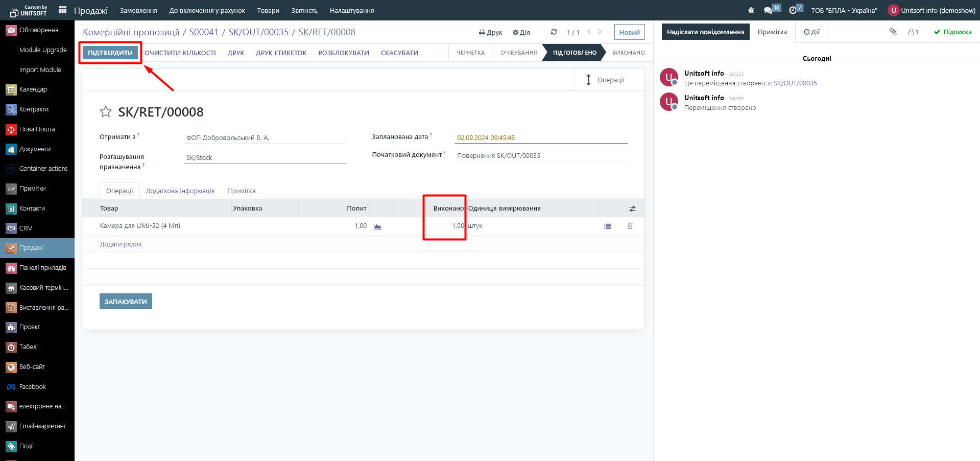Open the Друк print dropdown
This screenshot has width=980, height=461.
(490, 32)
